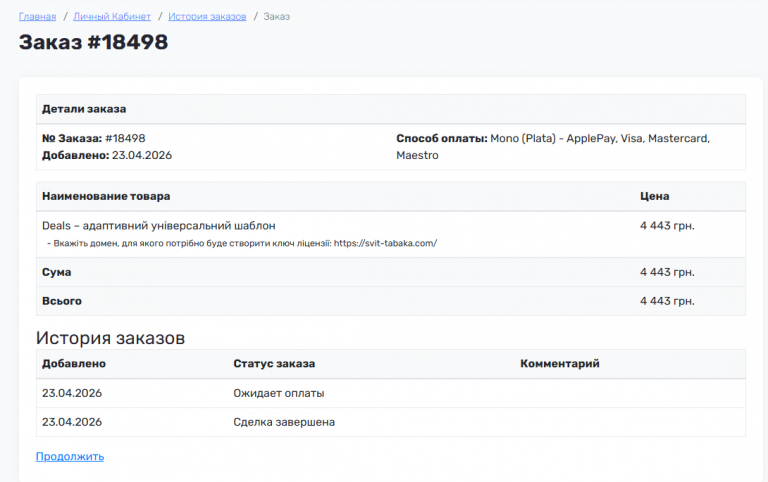The height and width of the screenshot is (482, 768).
Task: Click the Наименование товара column header
Action: [x=106, y=196]
